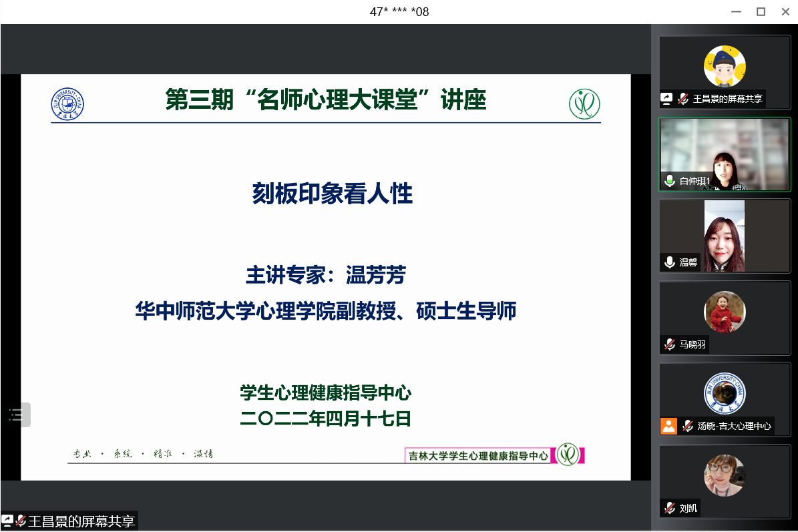Click 白仲琪's green active microphone icon

pyautogui.click(x=670, y=181)
